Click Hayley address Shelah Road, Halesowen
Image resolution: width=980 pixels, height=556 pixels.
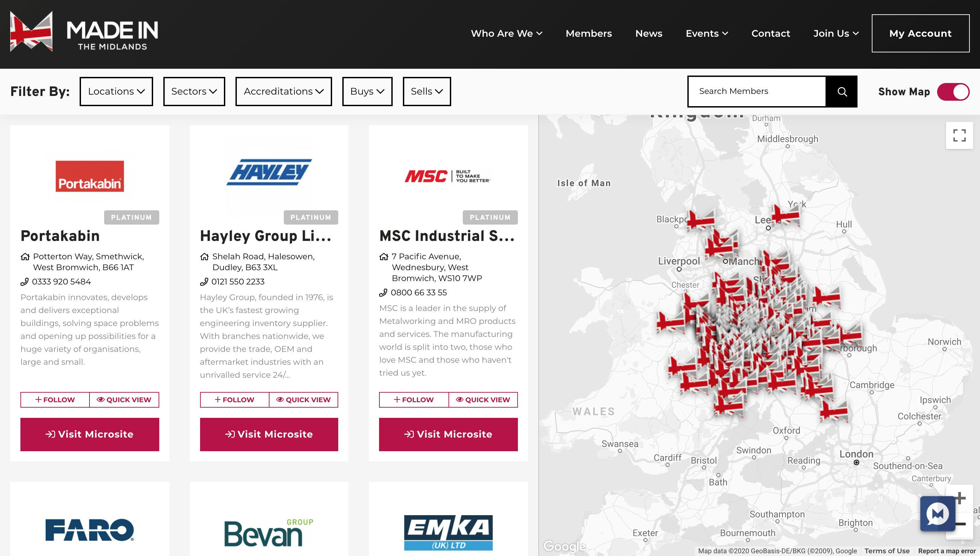pos(263,262)
